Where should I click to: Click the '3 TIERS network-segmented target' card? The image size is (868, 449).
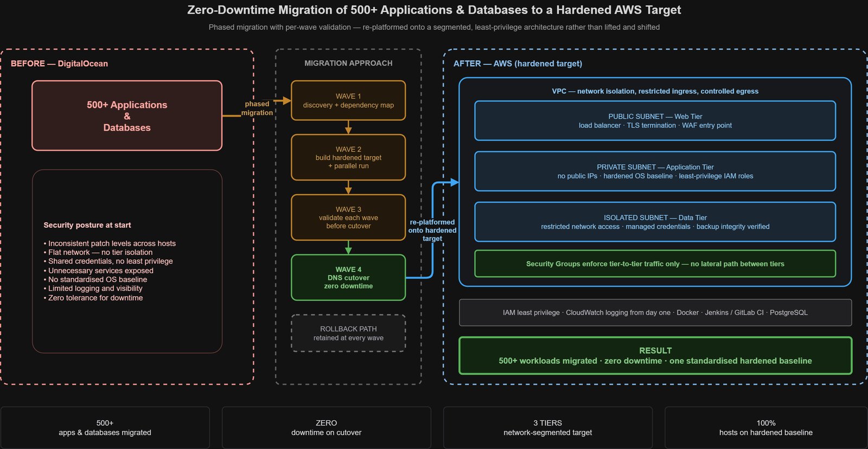548,427
